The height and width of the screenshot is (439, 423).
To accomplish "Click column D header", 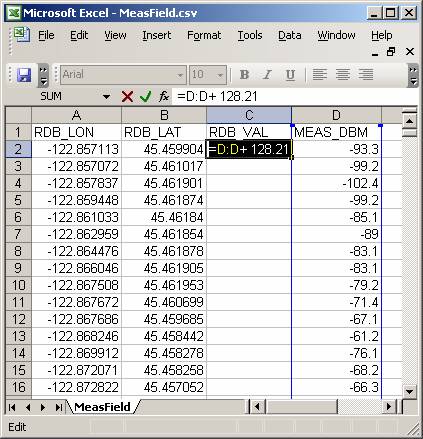I will [x=336, y=115].
